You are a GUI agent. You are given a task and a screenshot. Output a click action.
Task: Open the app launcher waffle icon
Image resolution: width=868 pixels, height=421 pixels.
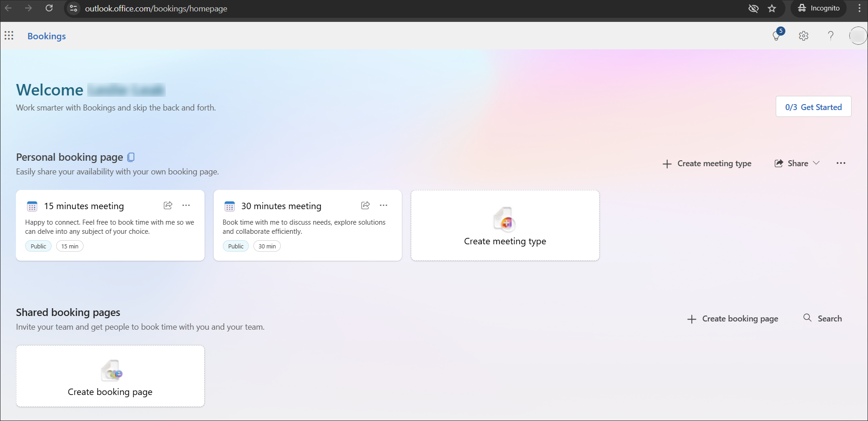click(9, 36)
